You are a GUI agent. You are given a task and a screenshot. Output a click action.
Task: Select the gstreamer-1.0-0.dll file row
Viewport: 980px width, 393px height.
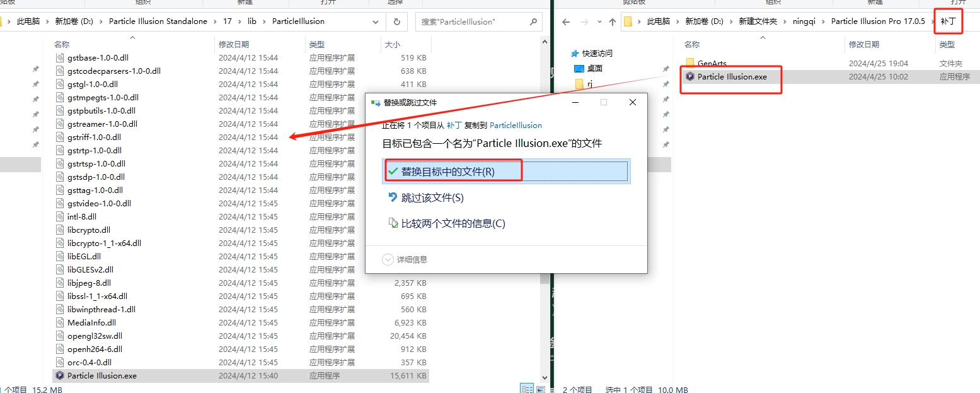240,124
